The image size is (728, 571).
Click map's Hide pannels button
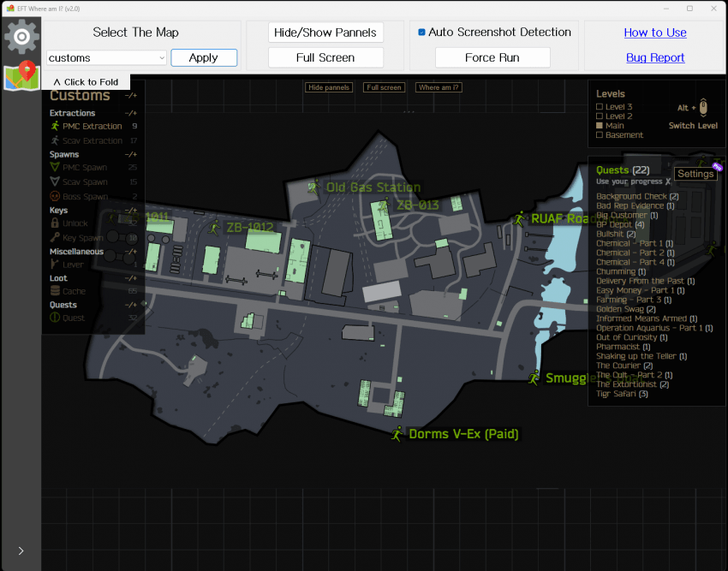point(329,87)
